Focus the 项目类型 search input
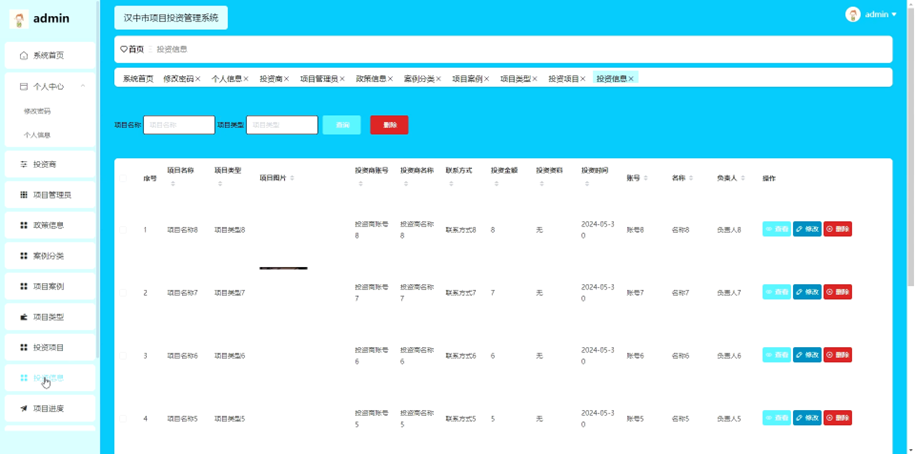The height and width of the screenshot is (454, 915). click(282, 125)
